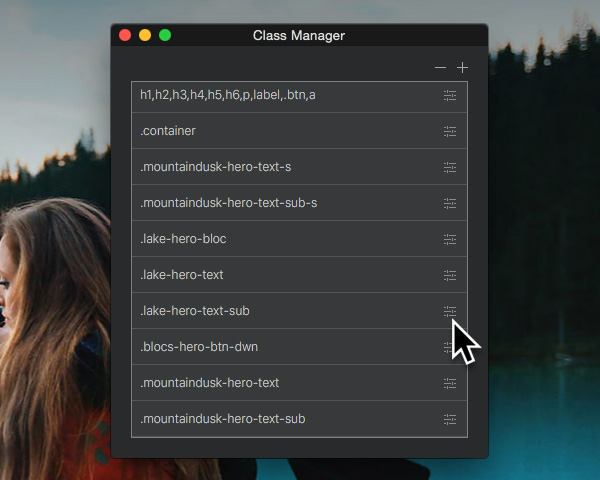The width and height of the screenshot is (600, 480).
Task: Select the .lake-hero-text class
Action: point(299,275)
